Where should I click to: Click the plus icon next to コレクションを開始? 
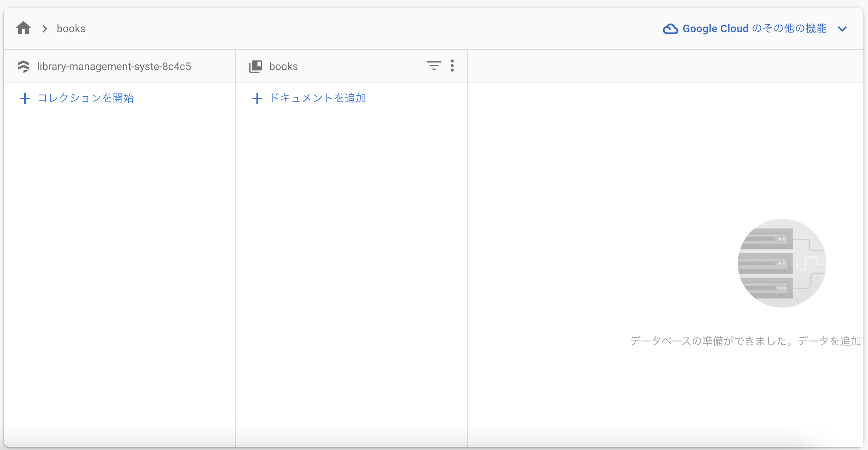25,98
